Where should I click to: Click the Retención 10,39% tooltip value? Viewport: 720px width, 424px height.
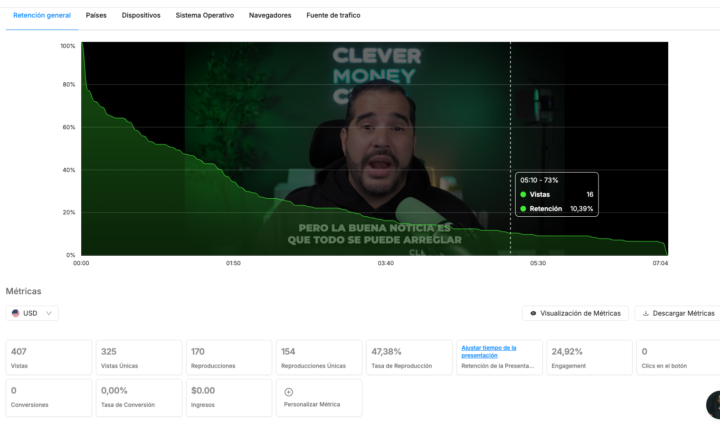pos(581,209)
